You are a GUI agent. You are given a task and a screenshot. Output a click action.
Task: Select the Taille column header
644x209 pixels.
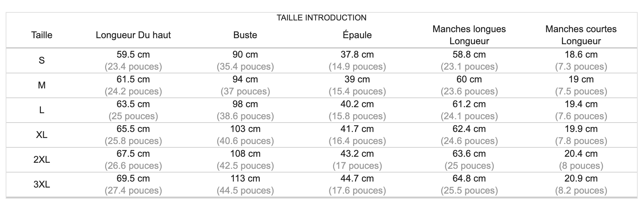point(42,35)
